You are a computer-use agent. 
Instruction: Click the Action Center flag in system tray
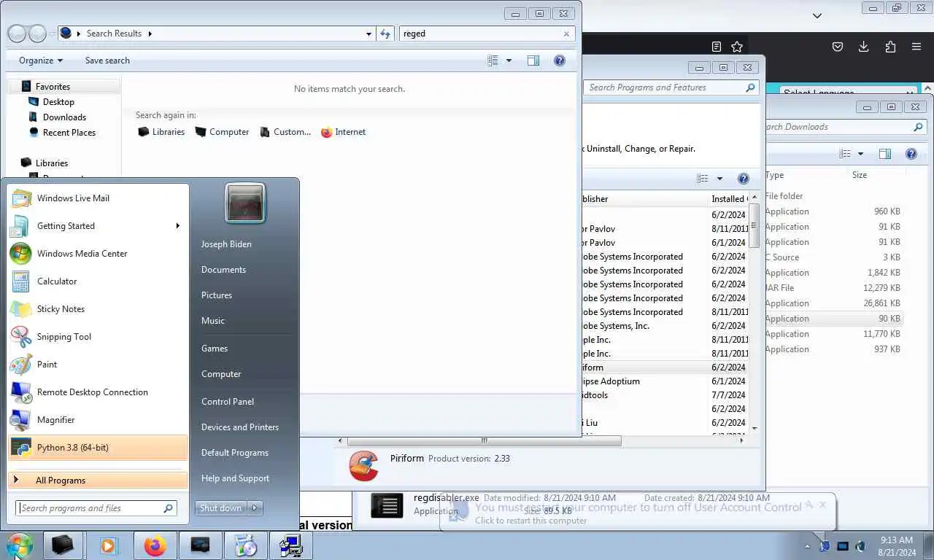pos(825,545)
